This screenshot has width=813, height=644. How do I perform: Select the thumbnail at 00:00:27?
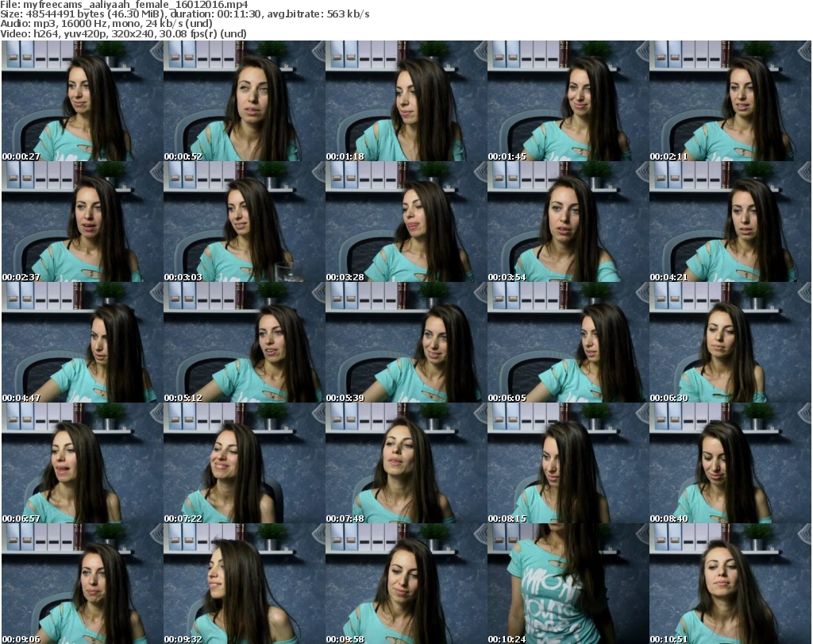[x=82, y=101]
